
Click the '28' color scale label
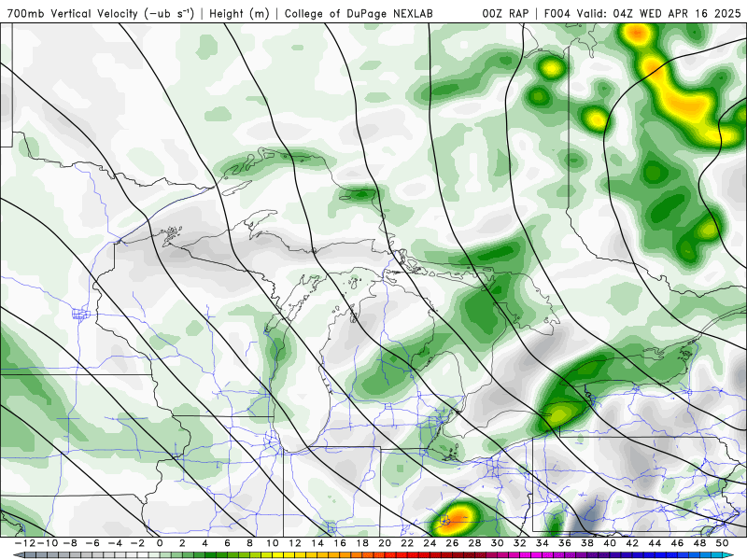coord(475,543)
